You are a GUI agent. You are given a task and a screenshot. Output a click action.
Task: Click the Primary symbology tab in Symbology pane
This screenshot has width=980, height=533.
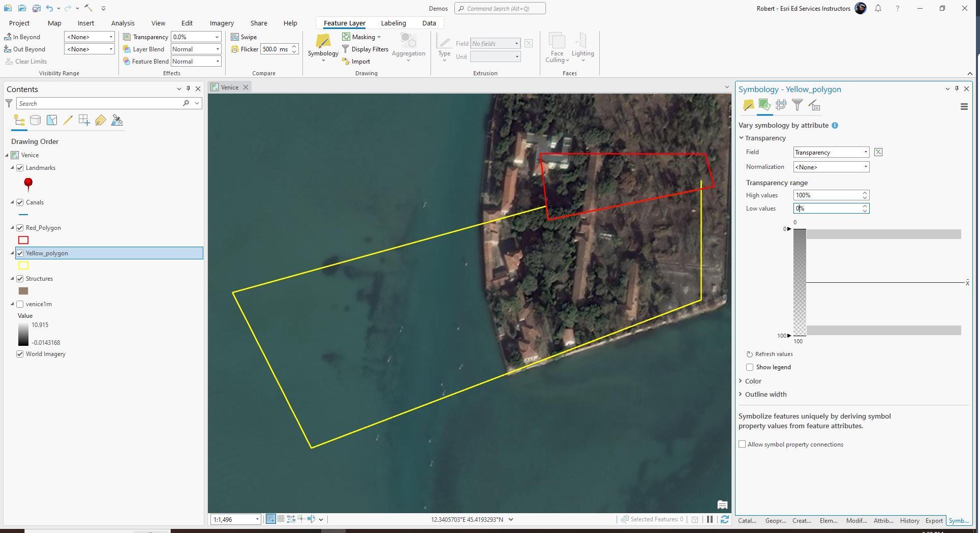748,105
